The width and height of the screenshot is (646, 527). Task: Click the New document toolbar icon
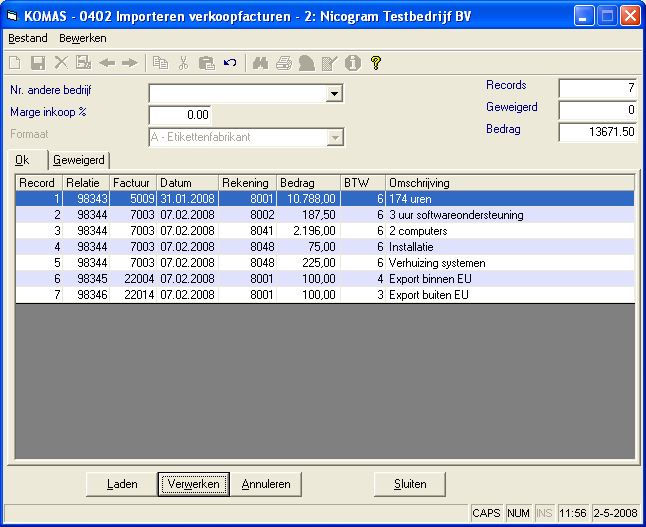[x=15, y=63]
